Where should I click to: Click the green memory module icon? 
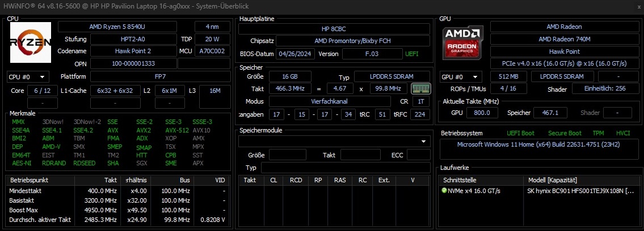pos(421,88)
